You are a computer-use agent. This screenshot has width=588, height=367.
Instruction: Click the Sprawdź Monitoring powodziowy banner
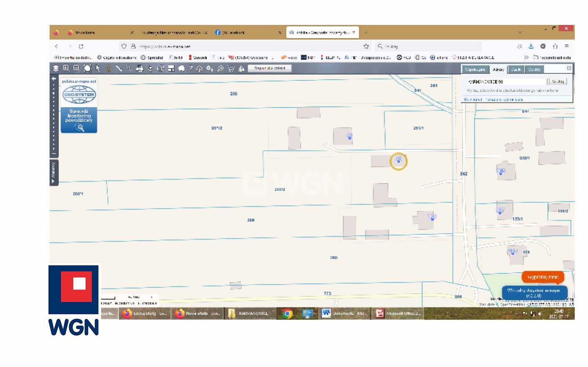(x=79, y=120)
